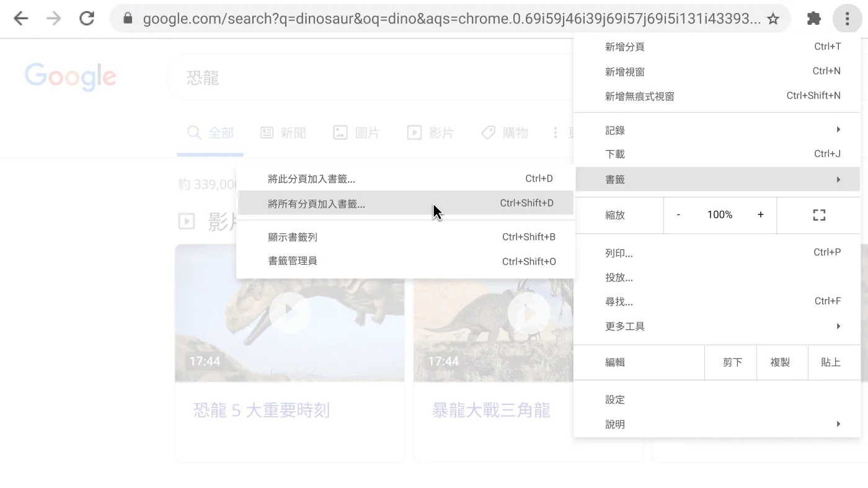Open the extensions puzzle-piece icon
This screenshot has width=868, height=488.
pos(814,18)
